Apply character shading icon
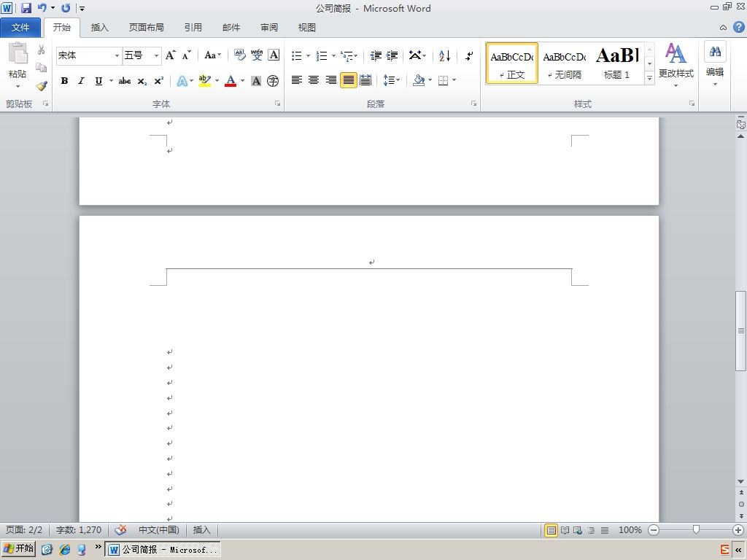Viewport: 747px width, 560px height. tap(256, 81)
